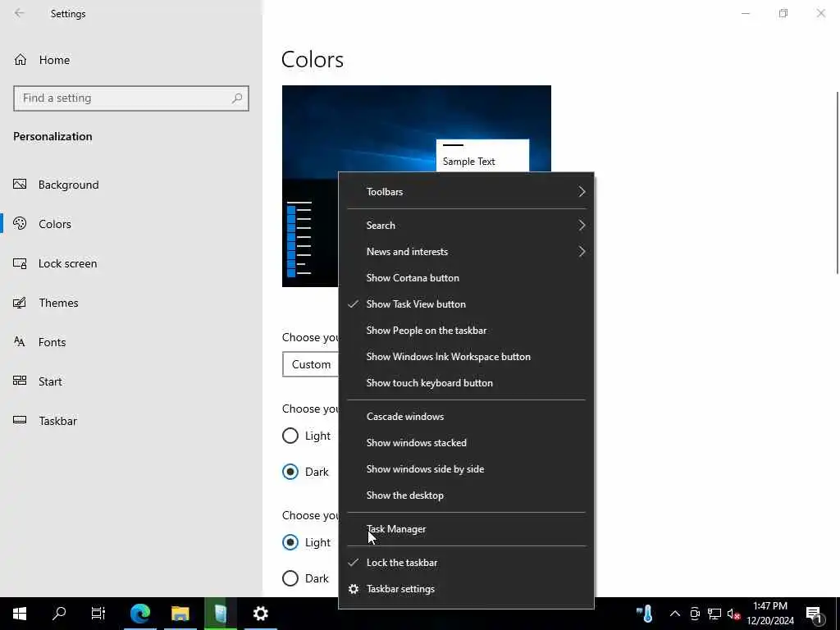
Task: Open Start personalization settings
Action: pos(131,381)
